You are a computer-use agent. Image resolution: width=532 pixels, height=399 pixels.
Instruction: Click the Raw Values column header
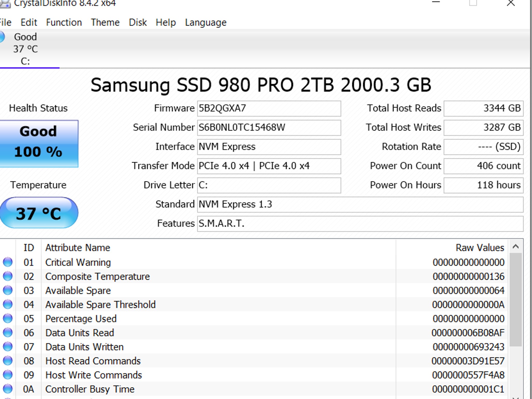(x=452, y=248)
